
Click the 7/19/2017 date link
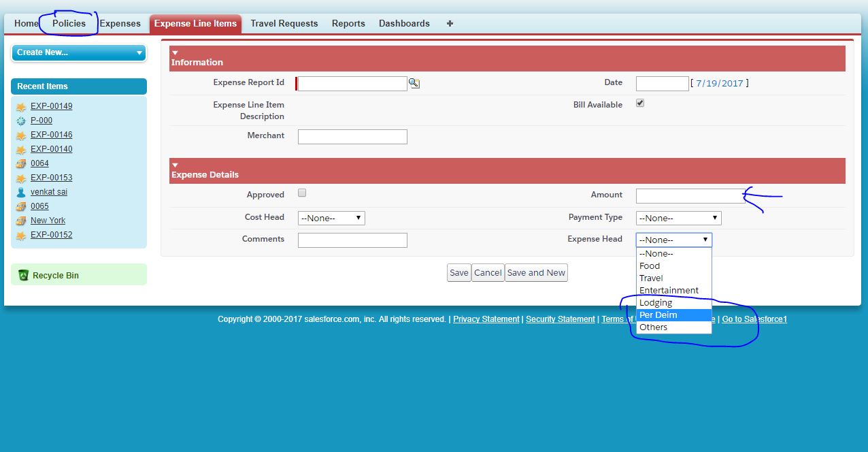coord(719,83)
